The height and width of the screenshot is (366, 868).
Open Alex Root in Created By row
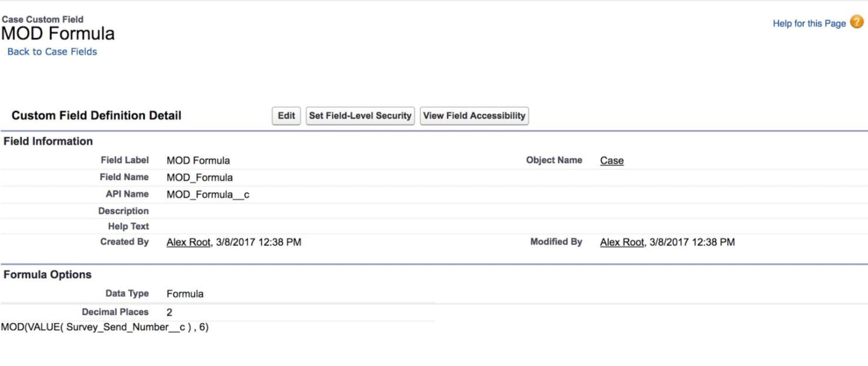pyautogui.click(x=189, y=242)
